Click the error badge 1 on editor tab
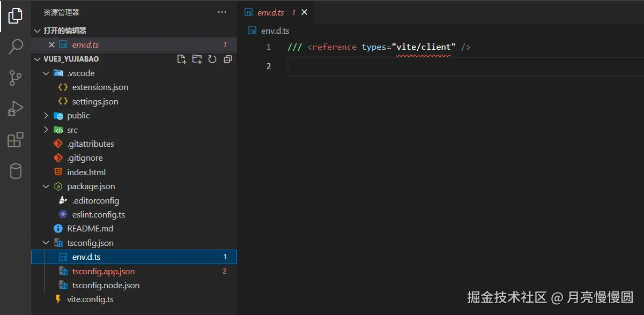 tap(293, 12)
